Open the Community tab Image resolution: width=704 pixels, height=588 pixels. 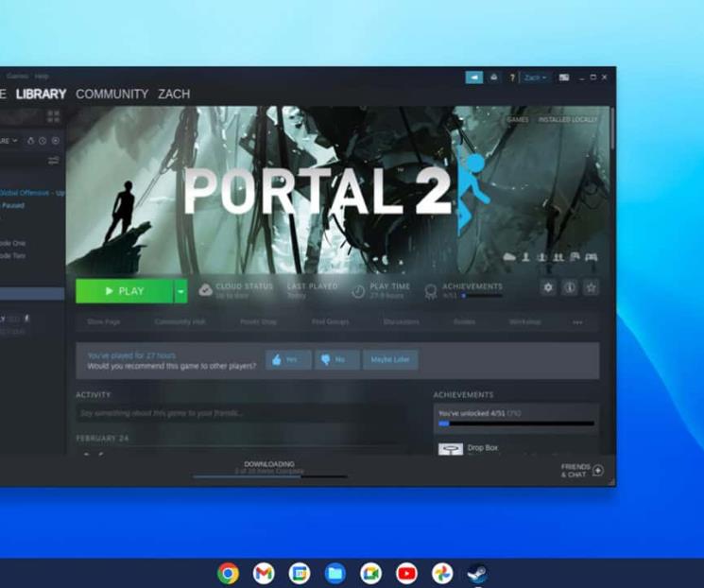tap(112, 94)
